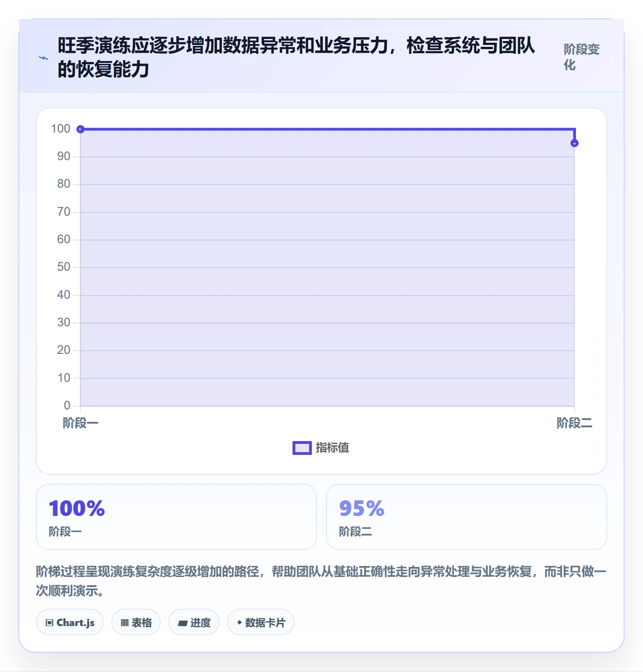Image resolution: width=643 pixels, height=672 pixels.
Task: Toggle the 指标值 legend color box
Action: pyautogui.click(x=302, y=448)
